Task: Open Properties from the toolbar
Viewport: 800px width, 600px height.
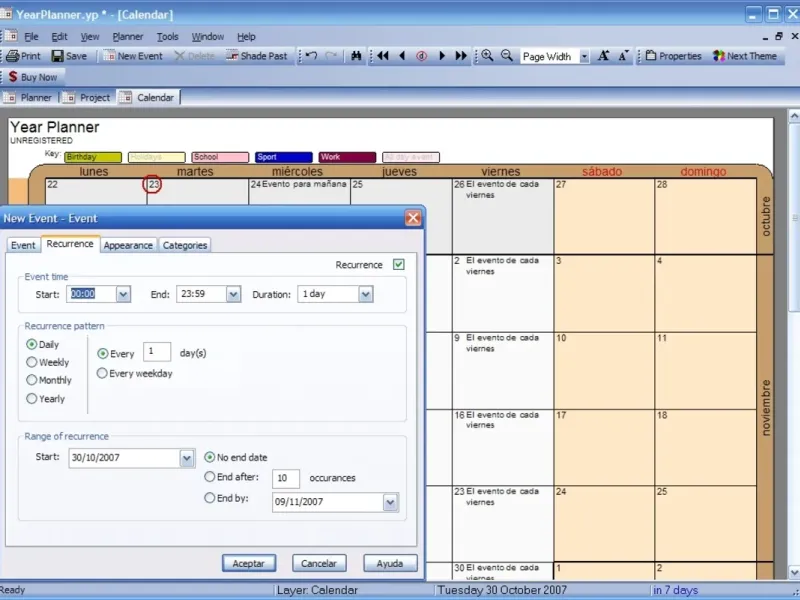Action: pos(673,56)
